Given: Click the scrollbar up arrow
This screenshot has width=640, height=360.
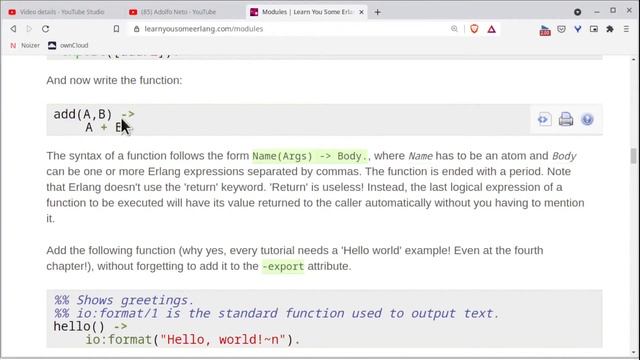Looking at the screenshot, I should [x=633, y=60].
